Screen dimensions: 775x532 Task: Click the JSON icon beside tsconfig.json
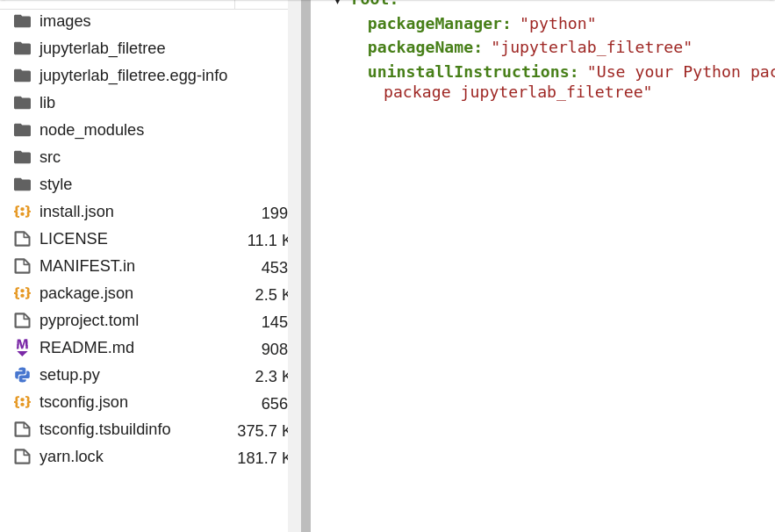pos(22,402)
